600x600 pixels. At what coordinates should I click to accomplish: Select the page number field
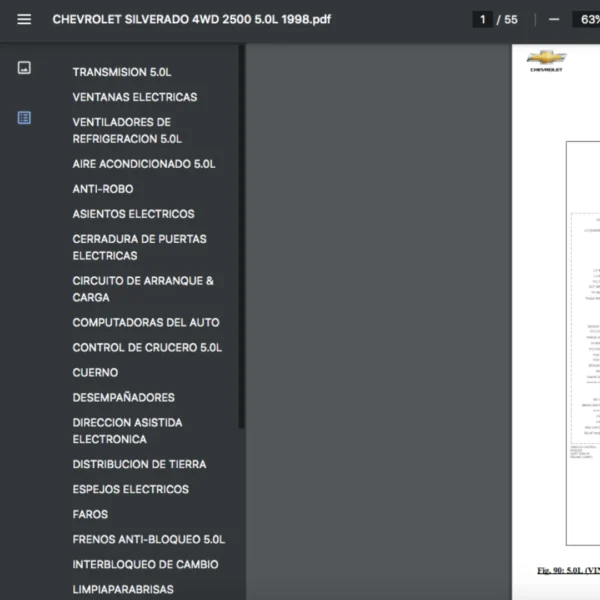tap(483, 19)
